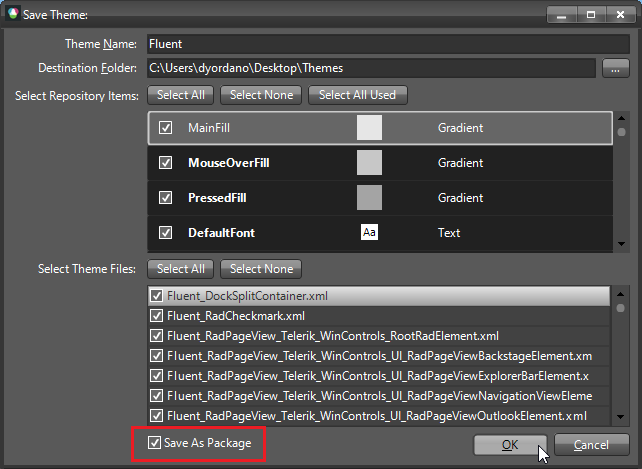
Task: Minimize the Save Theme window
Action: [x=561, y=15]
